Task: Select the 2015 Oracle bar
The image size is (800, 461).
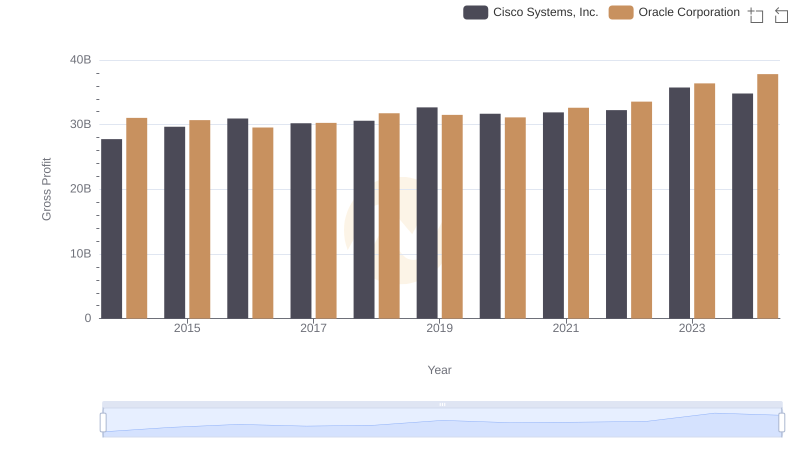Action: click(199, 219)
